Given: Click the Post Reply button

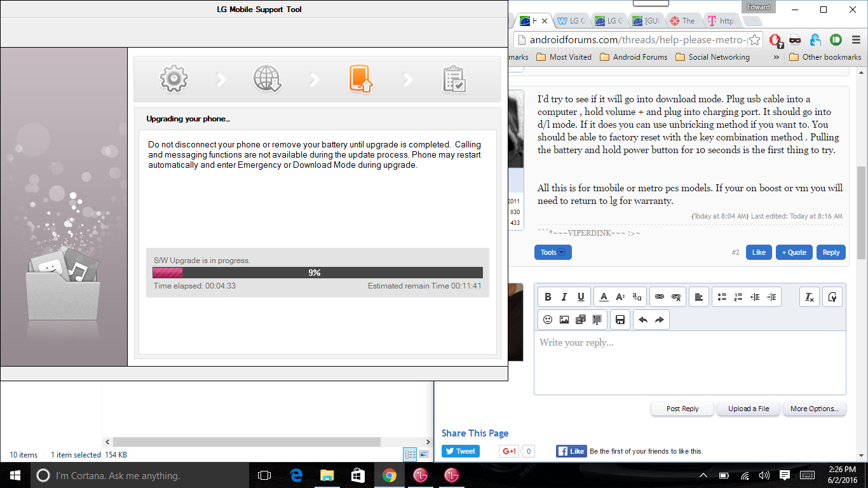Looking at the screenshot, I should pos(682,409).
